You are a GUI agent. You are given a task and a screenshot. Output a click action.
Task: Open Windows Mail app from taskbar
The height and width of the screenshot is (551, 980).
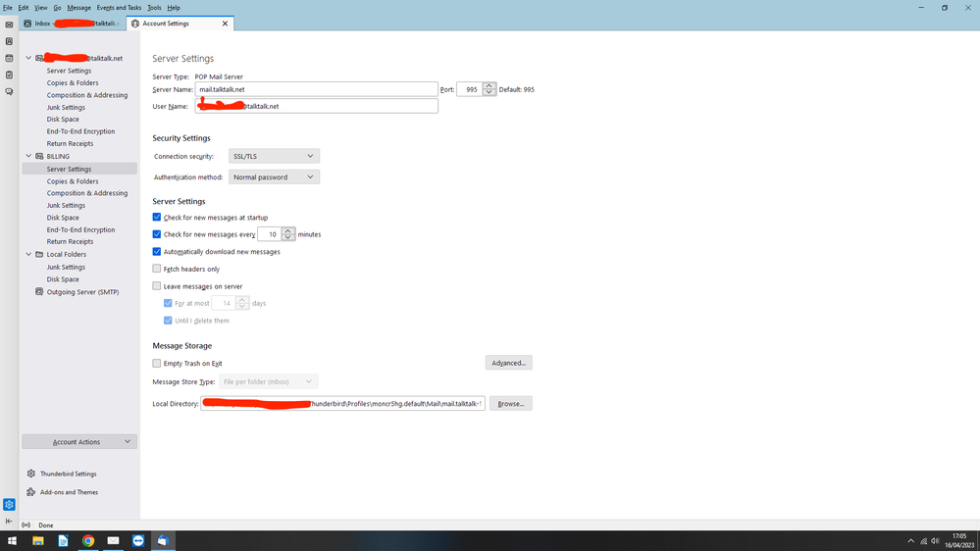pyautogui.click(x=113, y=541)
